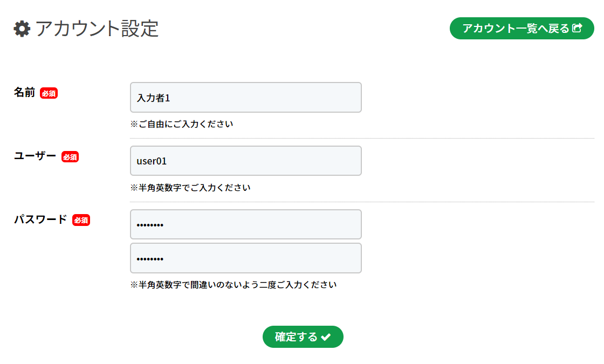Screen dimensions: 604x364
Task: Go back via アカウント一覧へ戻る button
Action: click(517, 29)
